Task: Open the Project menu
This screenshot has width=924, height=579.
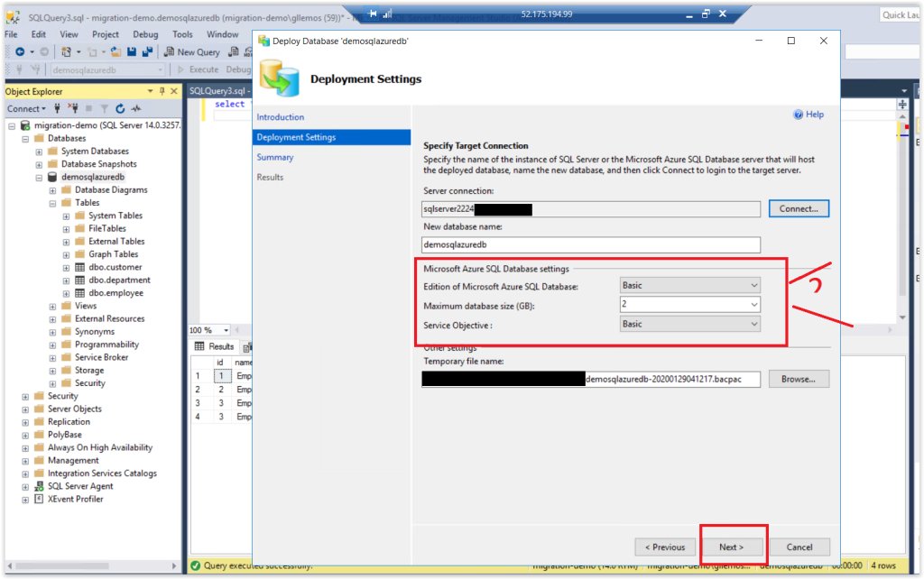Action: [x=106, y=34]
